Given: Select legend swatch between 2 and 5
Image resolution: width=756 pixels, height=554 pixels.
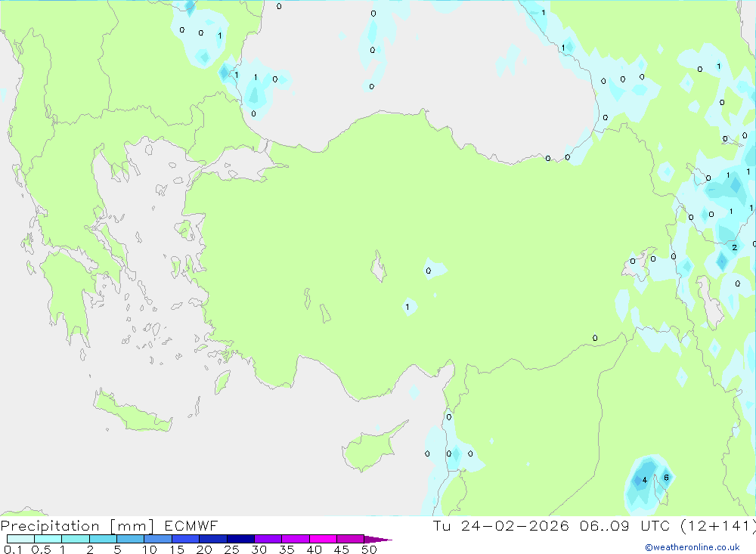Looking at the screenshot, I should (103, 539).
